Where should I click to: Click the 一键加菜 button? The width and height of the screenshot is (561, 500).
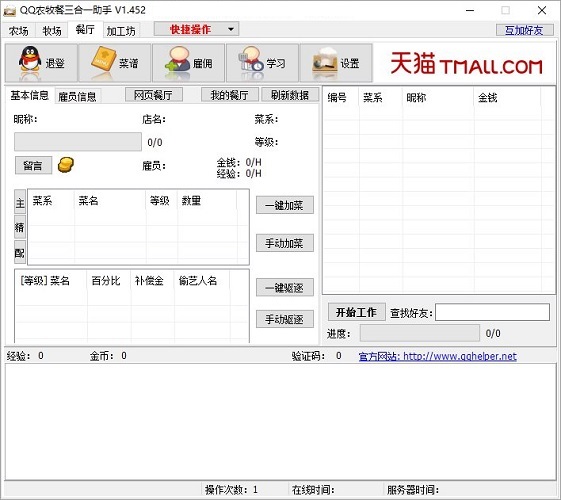[284, 205]
